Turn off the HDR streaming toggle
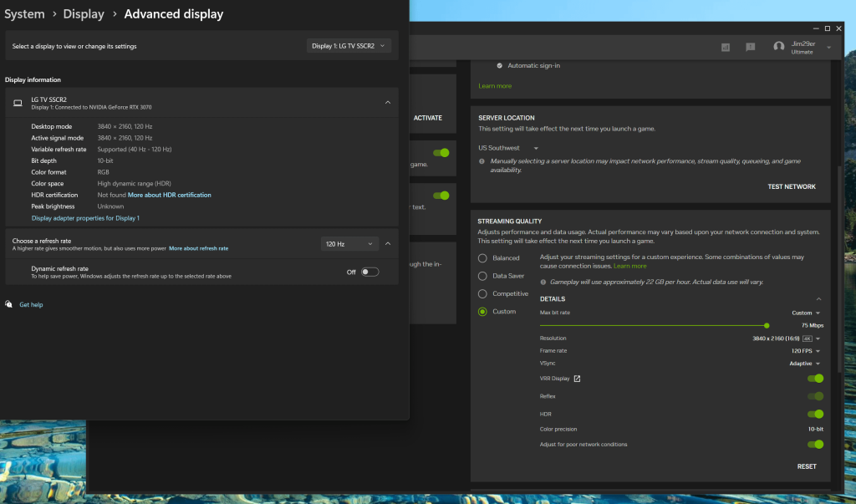The width and height of the screenshot is (856, 504). click(815, 414)
